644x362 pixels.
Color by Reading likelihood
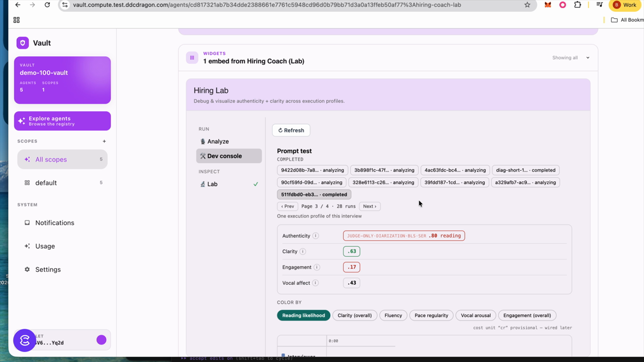click(x=303, y=316)
